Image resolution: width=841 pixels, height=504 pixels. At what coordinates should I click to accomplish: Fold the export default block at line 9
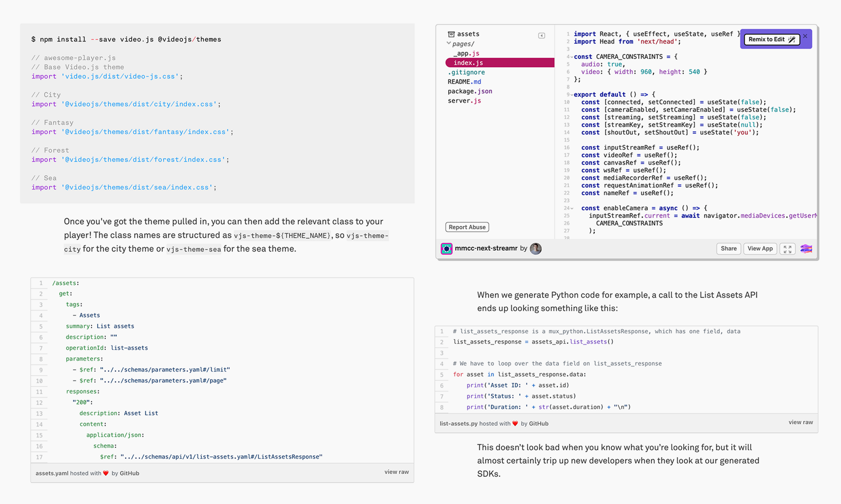(x=572, y=95)
